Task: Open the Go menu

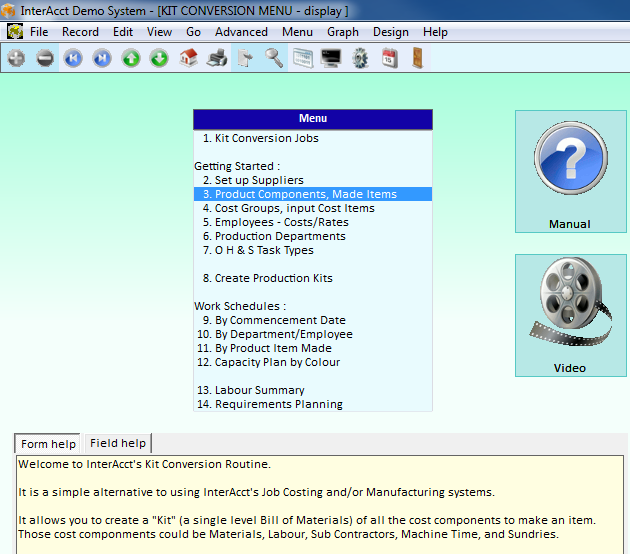Action: point(193,32)
